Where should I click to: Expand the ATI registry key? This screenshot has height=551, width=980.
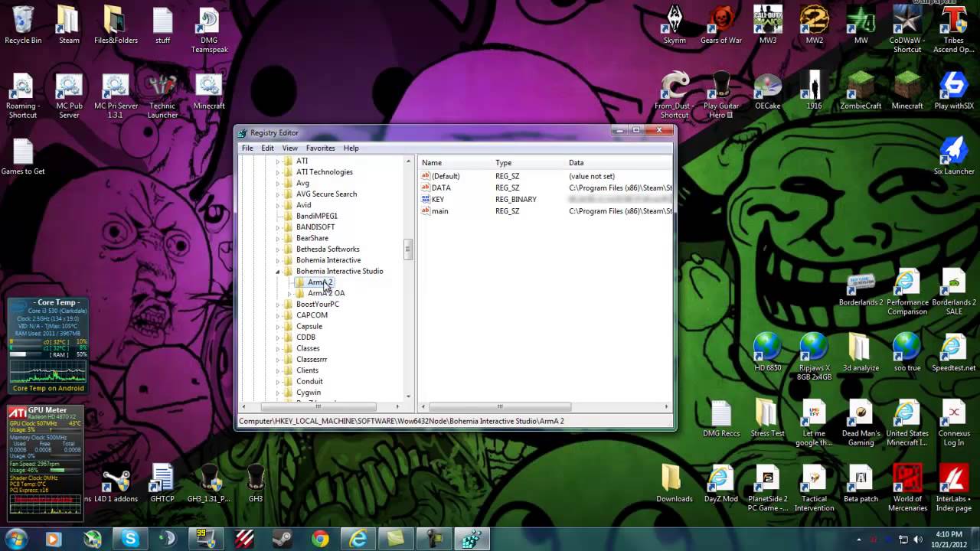pyautogui.click(x=278, y=161)
